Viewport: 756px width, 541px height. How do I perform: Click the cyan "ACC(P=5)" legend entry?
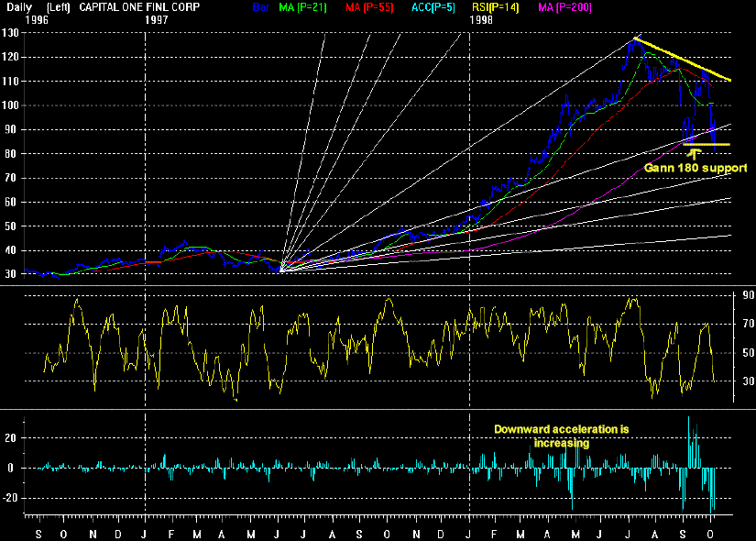tap(433, 7)
